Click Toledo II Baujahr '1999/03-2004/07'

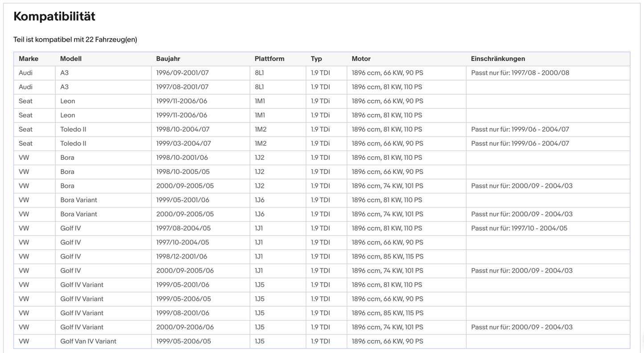183,143
